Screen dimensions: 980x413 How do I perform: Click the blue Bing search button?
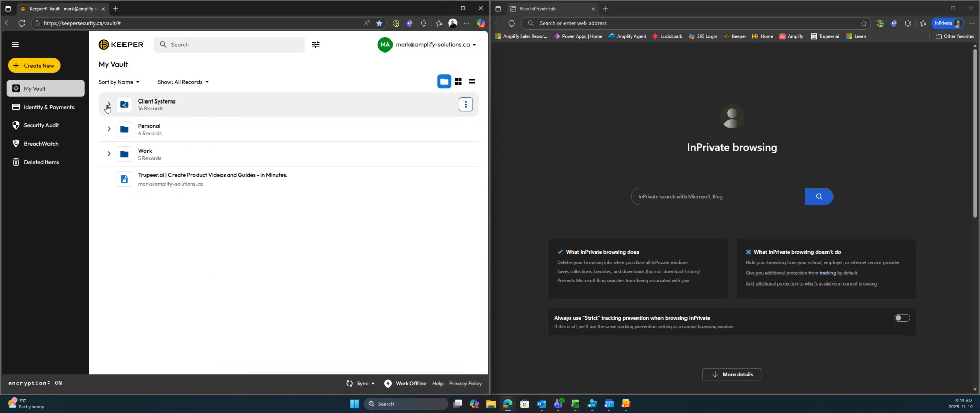pyautogui.click(x=819, y=197)
